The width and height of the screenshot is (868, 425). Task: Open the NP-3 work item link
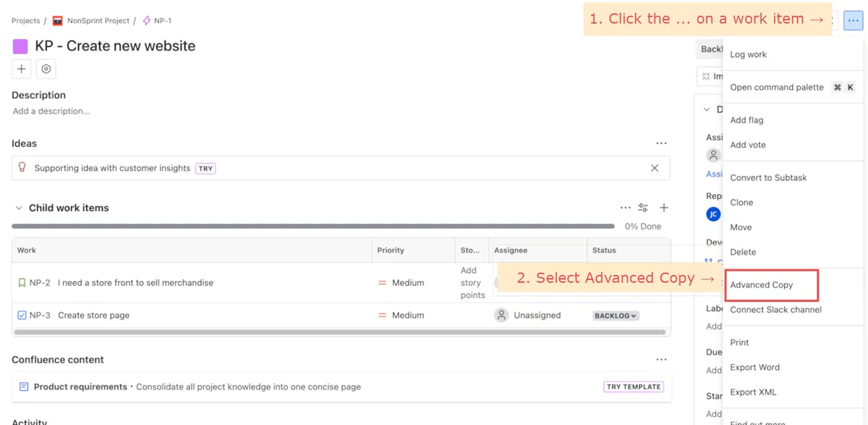coord(40,316)
